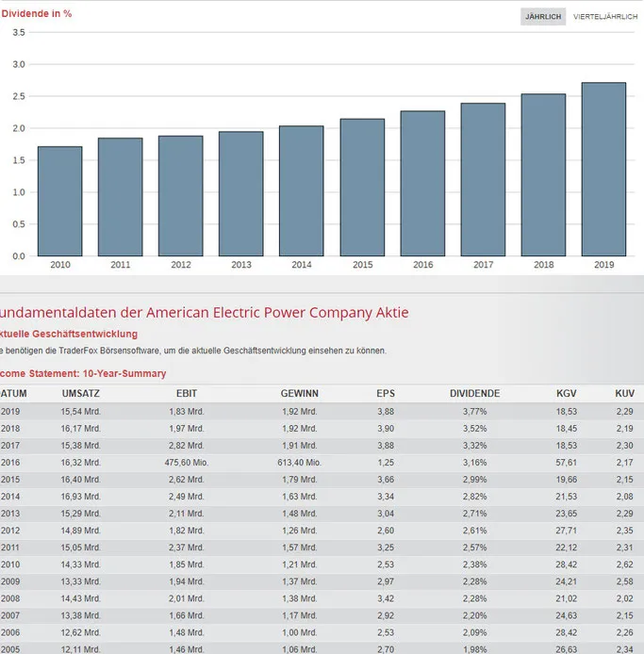Click the 2019 dividend bar
This screenshot has width=644, height=654.
[x=604, y=170]
